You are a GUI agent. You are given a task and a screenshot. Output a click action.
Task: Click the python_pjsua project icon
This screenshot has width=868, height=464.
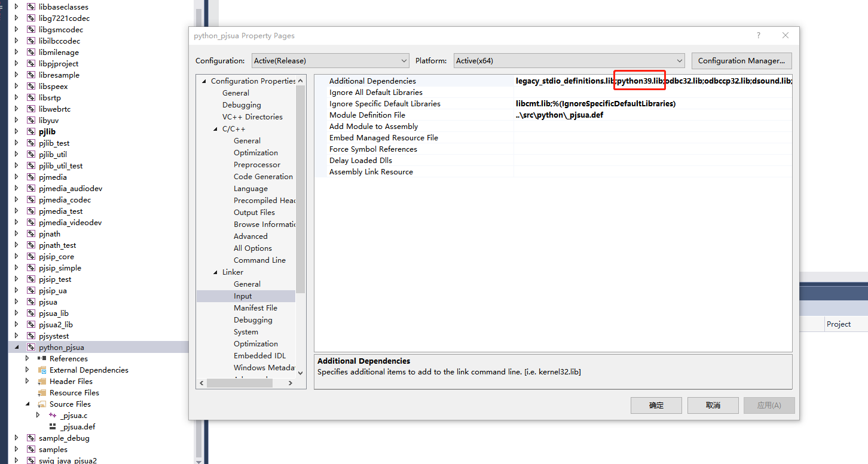31,348
